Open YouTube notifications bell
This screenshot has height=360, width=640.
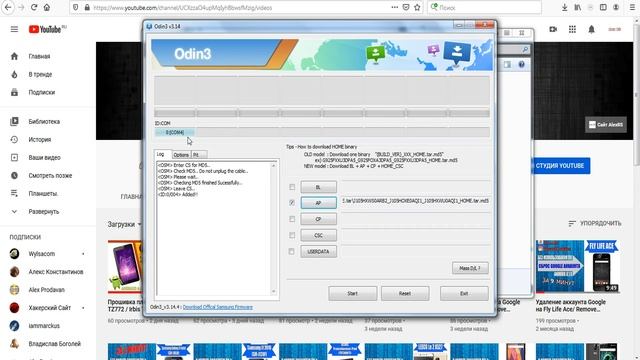tap(591, 29)
